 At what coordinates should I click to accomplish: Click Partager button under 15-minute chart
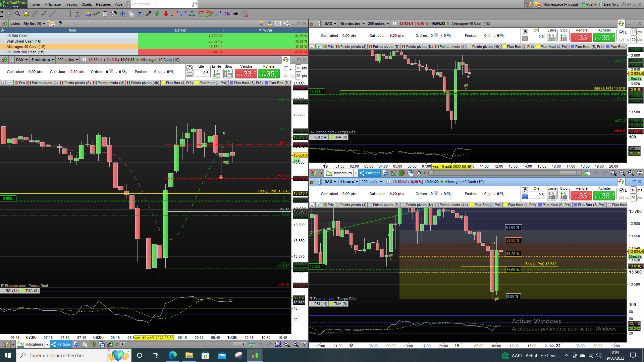[x=370, y=173]
